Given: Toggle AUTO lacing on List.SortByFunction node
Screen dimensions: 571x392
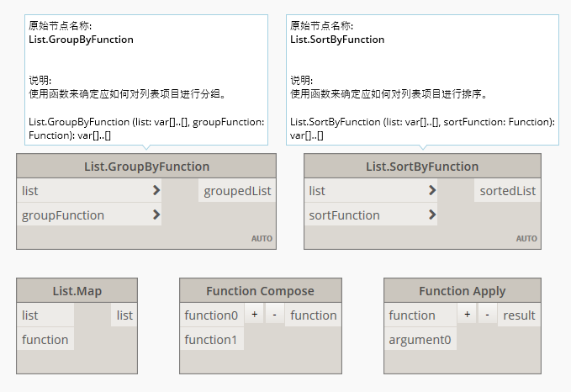Looking at the screenshot, I should coord(526,239).
